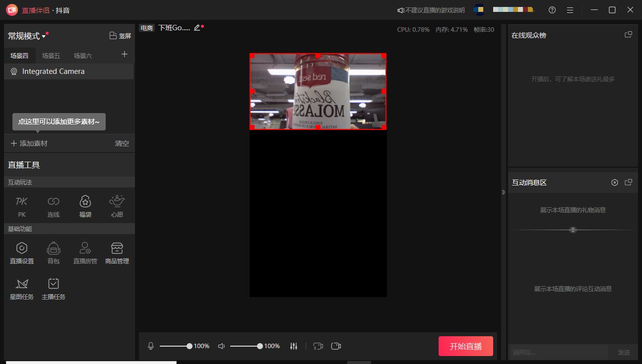The width and height of the screenshot is (642, 364).
Task: Switch to 场景六 tab
Action: pos(83,56)
